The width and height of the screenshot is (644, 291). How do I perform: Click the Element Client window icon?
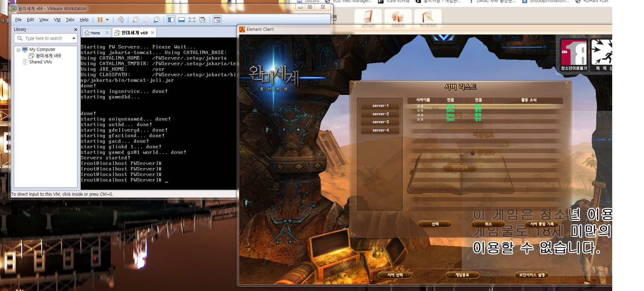pos(242,29)
